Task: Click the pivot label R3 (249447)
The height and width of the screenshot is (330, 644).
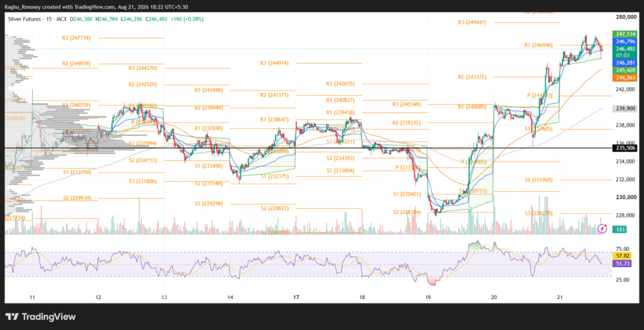Action: 472,23
